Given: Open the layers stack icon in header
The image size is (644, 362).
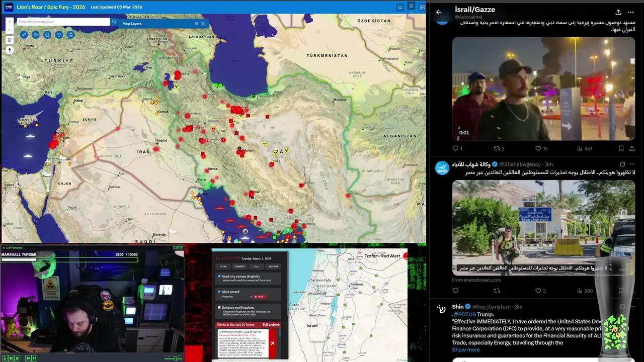Looking at the screenshot, I should pos(411,7).
